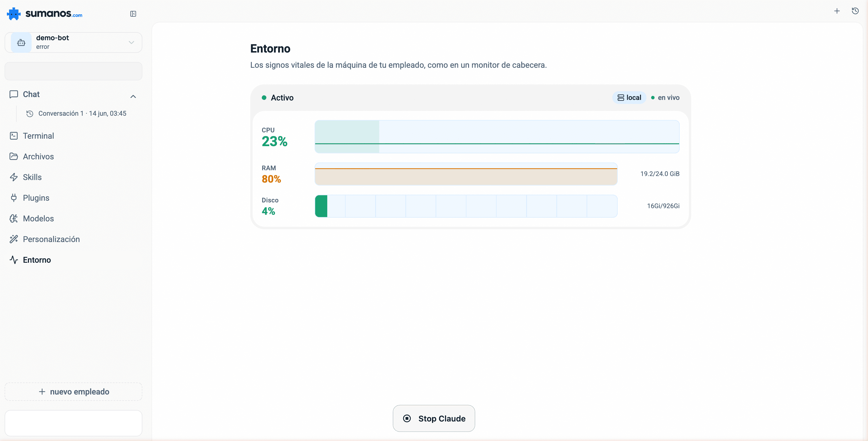
Task: Click the empty box at sidebar bottom
Action: point(73,423)
